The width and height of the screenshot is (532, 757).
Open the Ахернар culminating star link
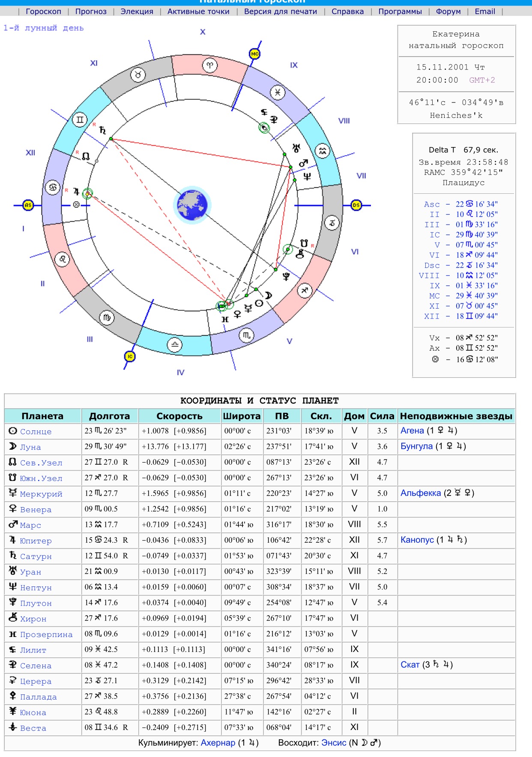218,742
